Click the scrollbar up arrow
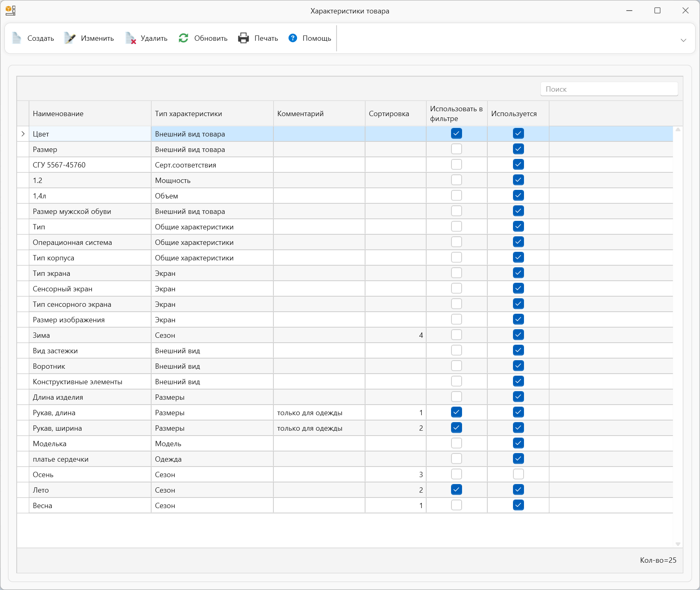The height and width of the screenshot is (590, 700). click(x=678, y=130)
